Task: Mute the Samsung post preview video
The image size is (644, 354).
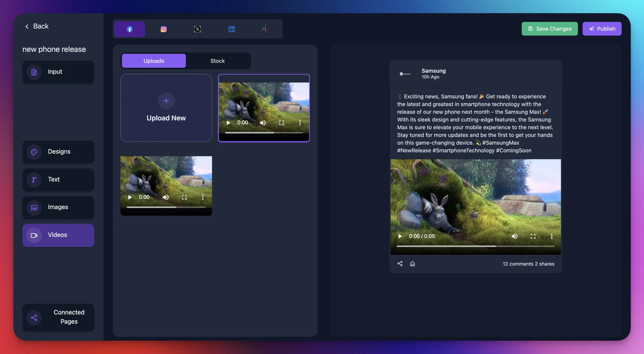Action: coord(514,236)
